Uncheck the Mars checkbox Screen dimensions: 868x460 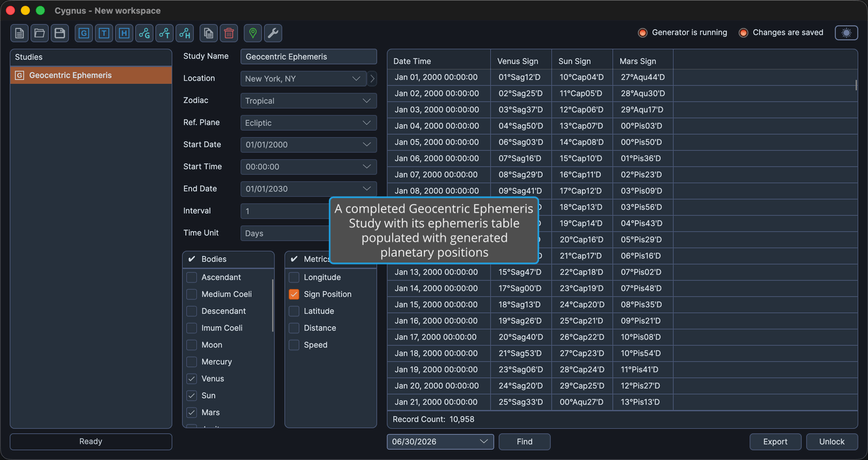pos(192,413)
